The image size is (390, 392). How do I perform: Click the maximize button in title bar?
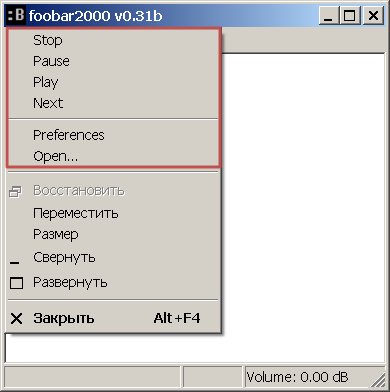click(350, 16)
